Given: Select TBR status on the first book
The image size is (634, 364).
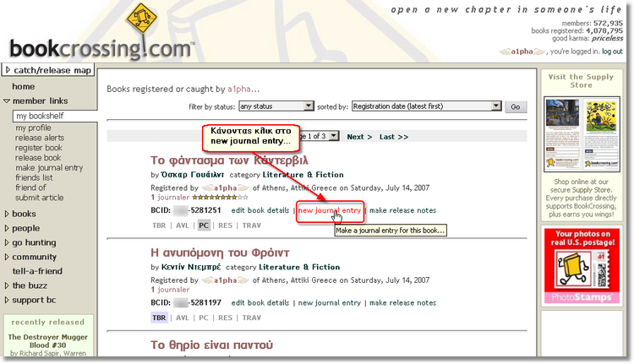Looking at the screenshot, I should click(x=159, y=225).
